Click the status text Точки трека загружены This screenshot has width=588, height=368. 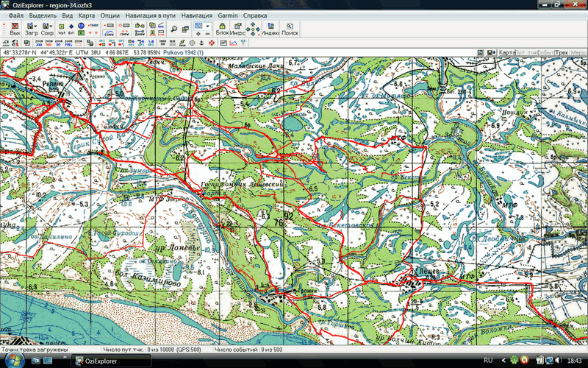[x=35, y=350]
